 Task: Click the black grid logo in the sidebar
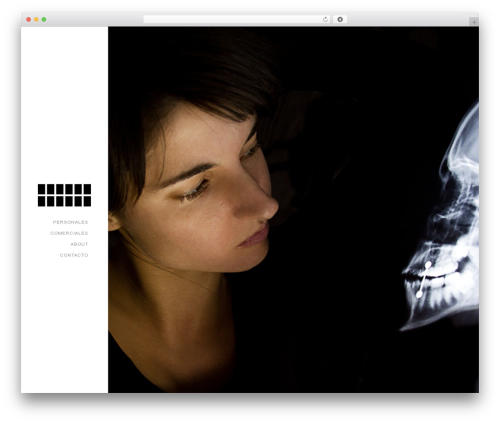[64, 195]
